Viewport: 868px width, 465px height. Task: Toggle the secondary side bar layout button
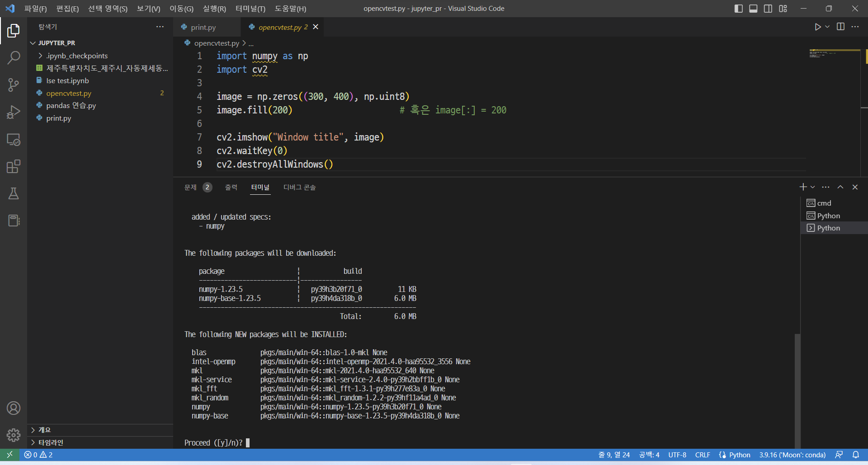click(x=768, y=9)
